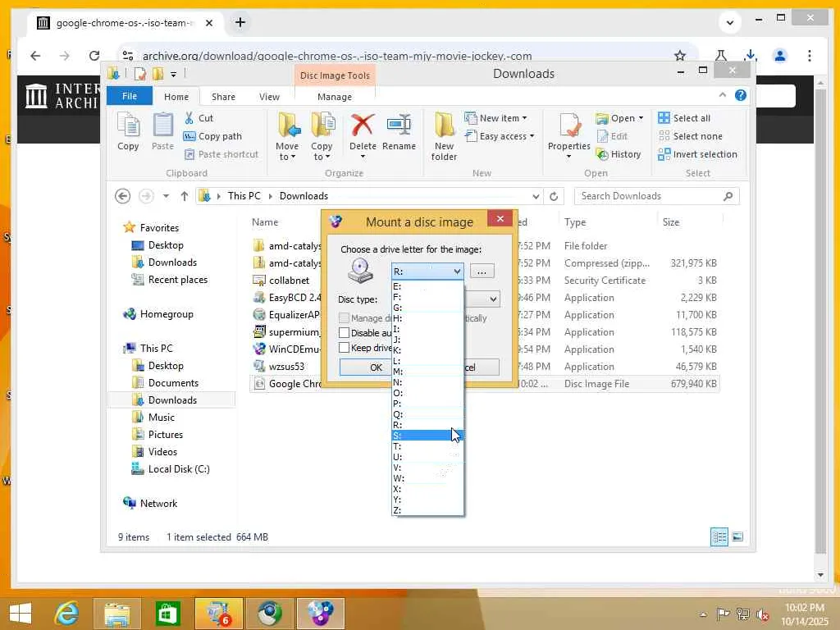This screenshot has height=630, width=840.
Task: Click Select all in the ribbon
Action: click(684, 118)
